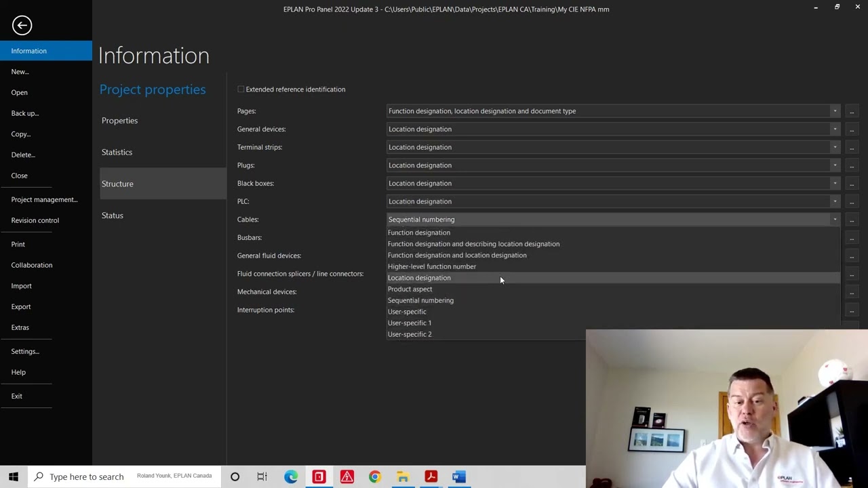
Task: Open Project management... menu item
Action: (x=46, y=199)
